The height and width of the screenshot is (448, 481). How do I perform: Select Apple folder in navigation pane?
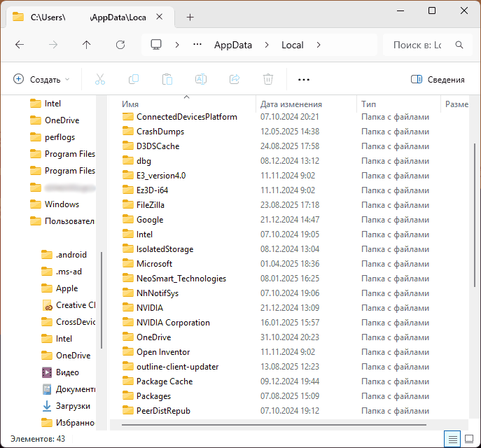[60, 288]
